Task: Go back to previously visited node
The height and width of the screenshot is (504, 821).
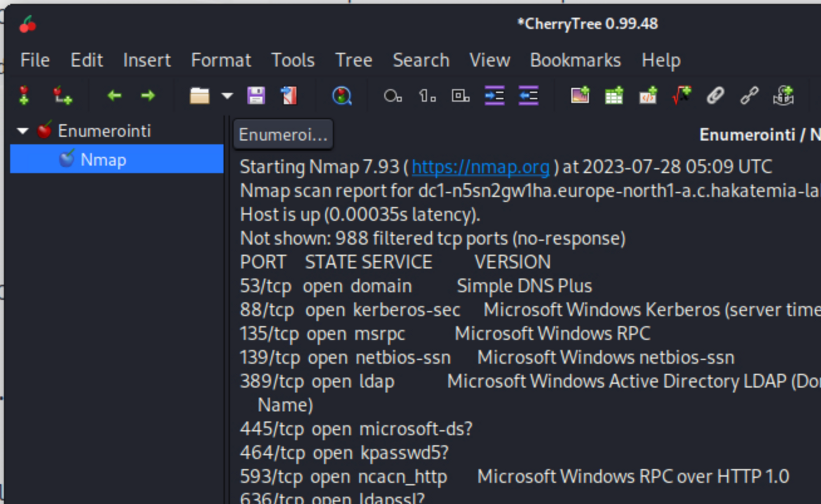Action: (114, 96)
